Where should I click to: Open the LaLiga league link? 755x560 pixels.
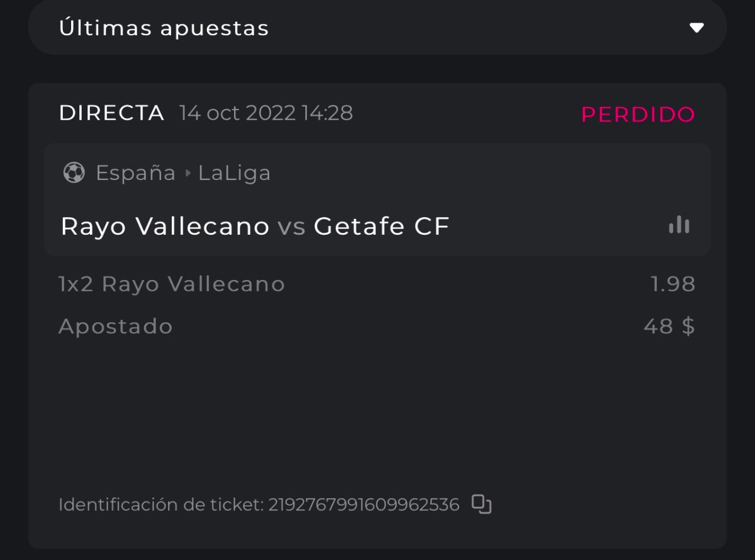point(234,173)
